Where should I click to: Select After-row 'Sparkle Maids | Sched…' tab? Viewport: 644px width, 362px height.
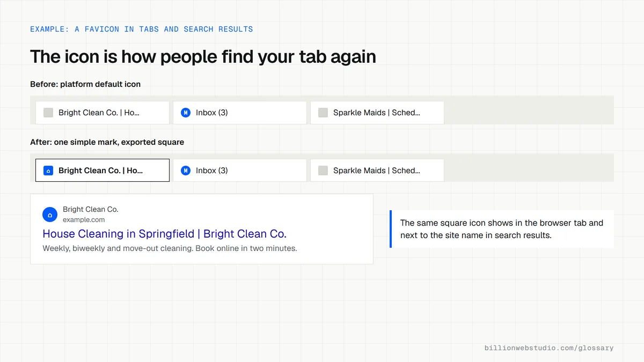point(377,171)
